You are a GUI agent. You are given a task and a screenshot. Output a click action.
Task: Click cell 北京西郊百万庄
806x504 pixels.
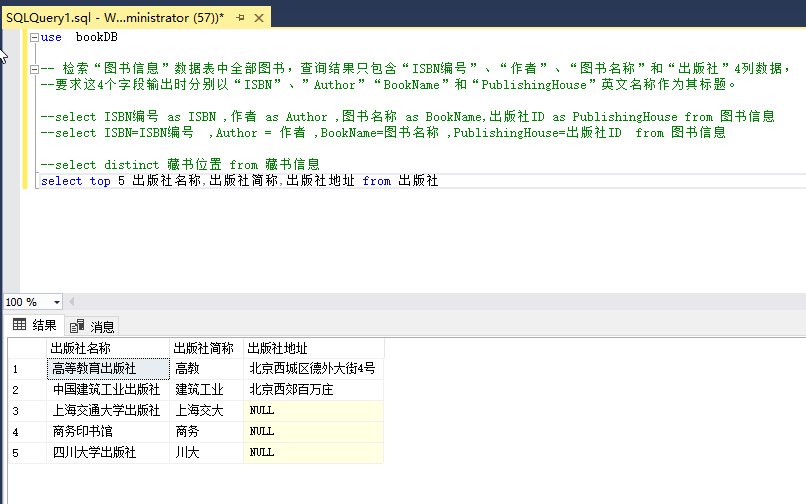[314, 390]
